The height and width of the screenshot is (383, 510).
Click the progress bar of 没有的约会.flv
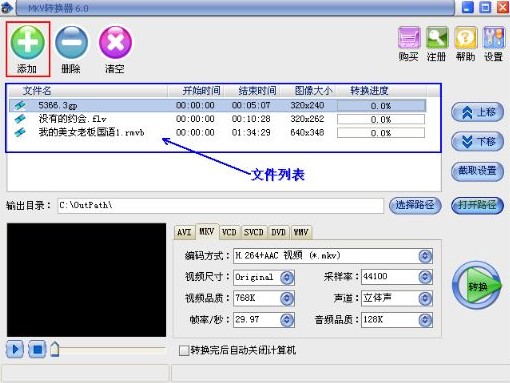tap(381, 119)
